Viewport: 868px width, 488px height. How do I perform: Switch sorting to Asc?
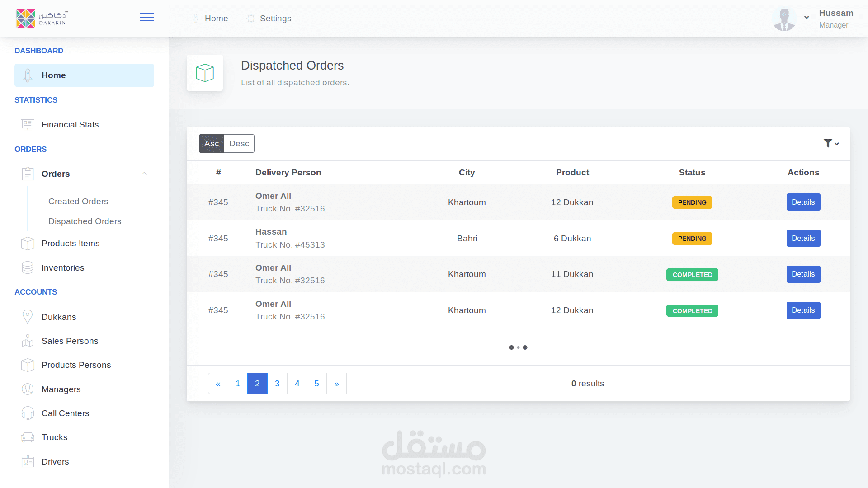pos(212,144)
